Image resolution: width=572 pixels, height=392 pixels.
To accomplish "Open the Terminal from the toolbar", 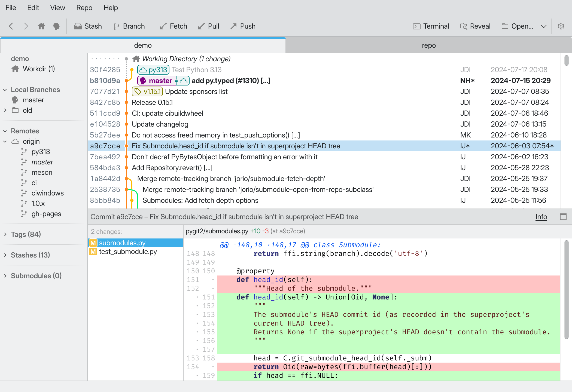I will pos(431,26).
